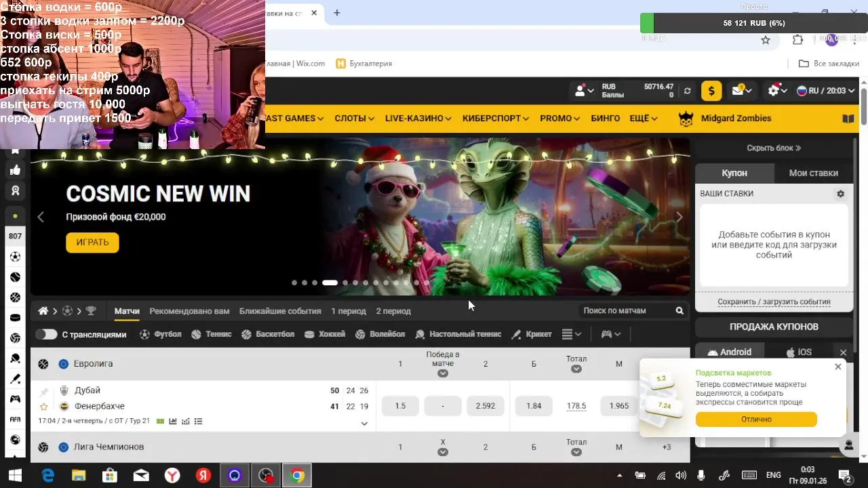Open the browser extensions puzzle icon

click(x=798, y=40)
